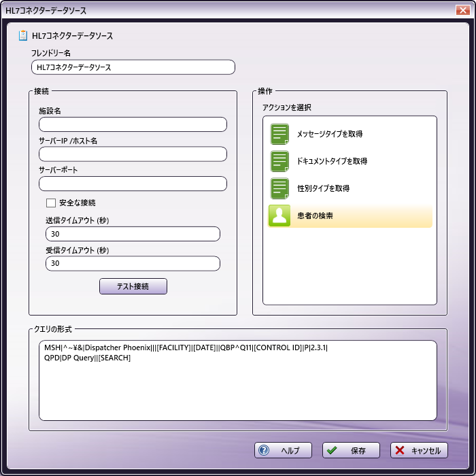Click the 受信タイムアウト (秒) field

[133, 263]
